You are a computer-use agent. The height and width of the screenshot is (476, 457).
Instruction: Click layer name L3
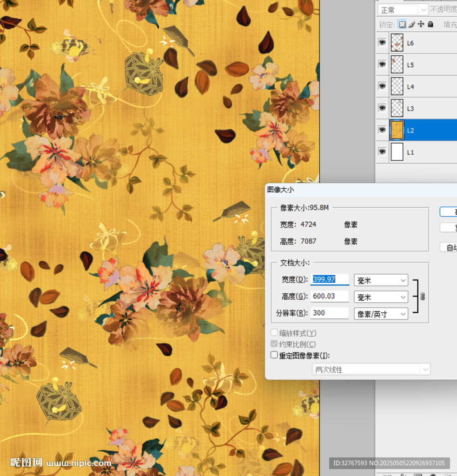coord(410,109)
